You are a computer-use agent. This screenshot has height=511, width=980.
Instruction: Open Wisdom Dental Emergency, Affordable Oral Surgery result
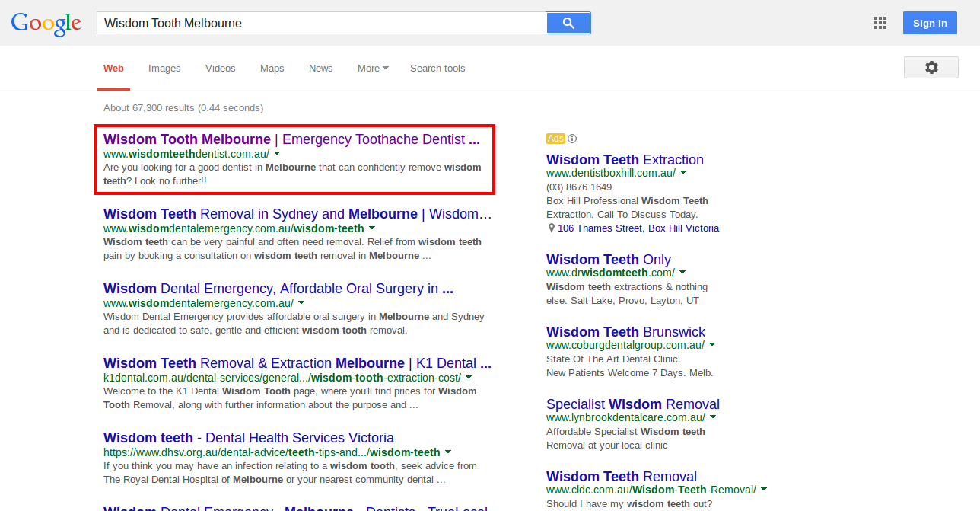[278, 289]
